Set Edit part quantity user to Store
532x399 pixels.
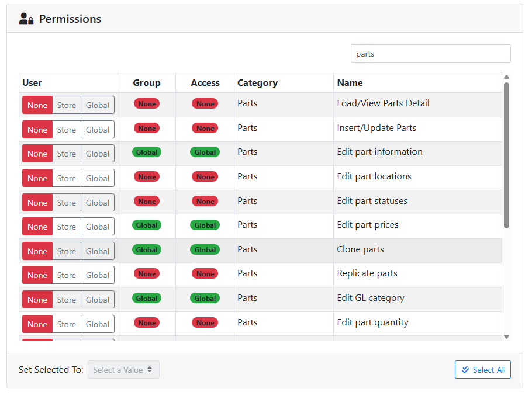[67, 324]
